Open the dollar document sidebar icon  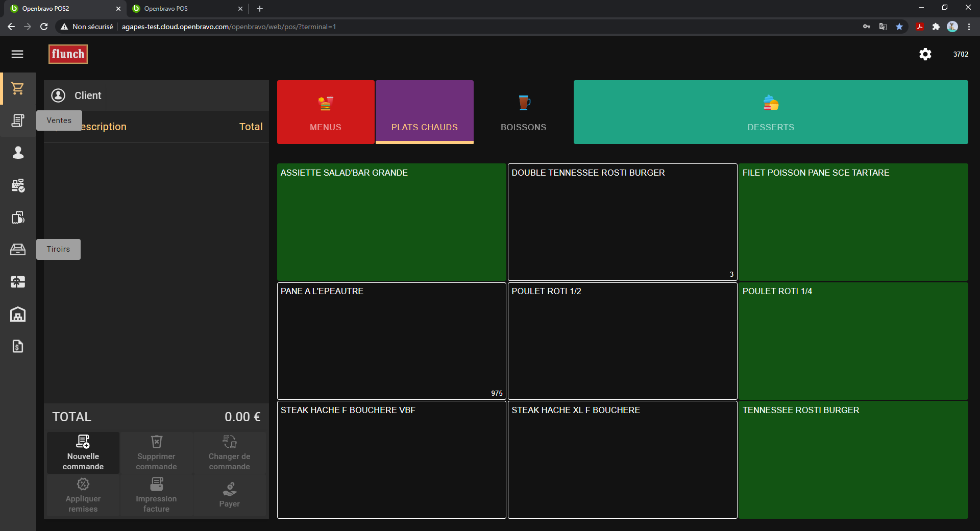pos(18,346)
